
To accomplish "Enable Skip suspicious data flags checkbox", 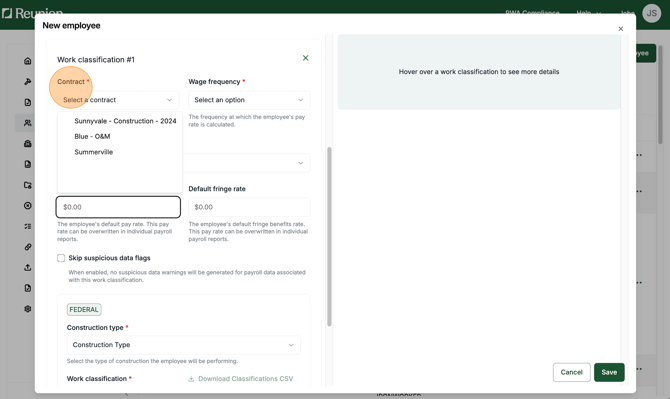I will coord(61,258).
